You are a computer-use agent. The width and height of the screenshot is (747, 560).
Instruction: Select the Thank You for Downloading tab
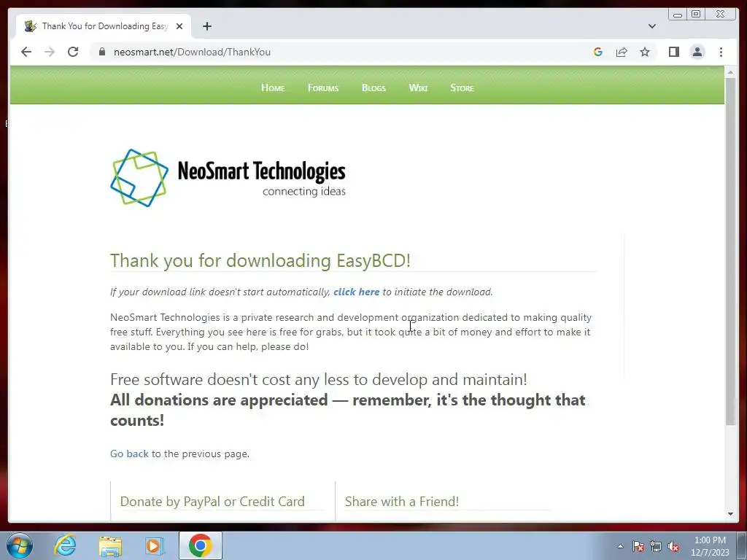coord(104,26)
